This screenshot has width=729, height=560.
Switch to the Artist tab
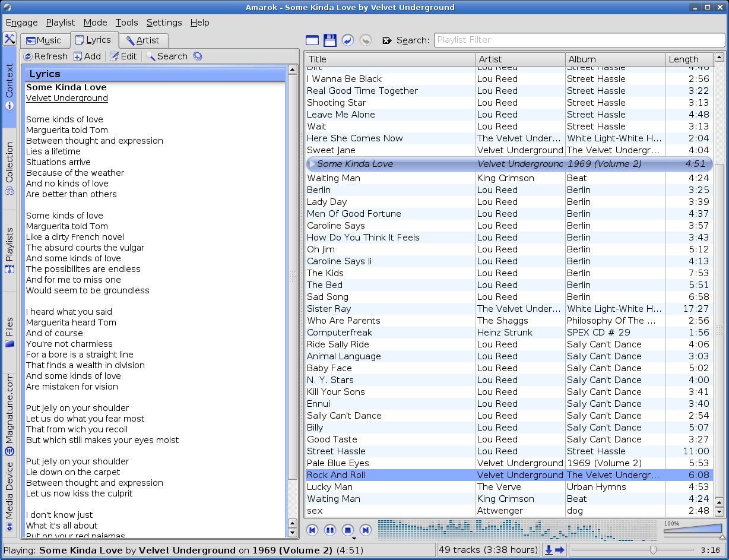pyautogui.click(x=143, y=40)
